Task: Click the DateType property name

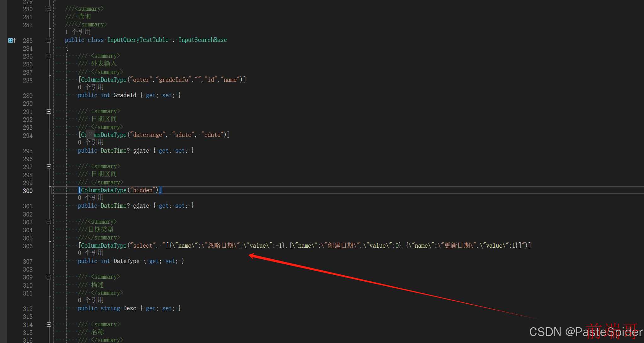Action: pos(126,261)
